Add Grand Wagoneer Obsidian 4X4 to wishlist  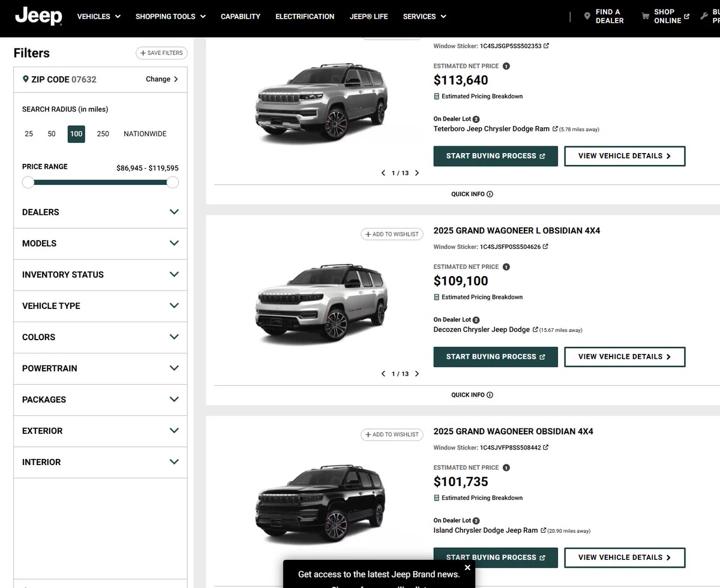(392, 434)
